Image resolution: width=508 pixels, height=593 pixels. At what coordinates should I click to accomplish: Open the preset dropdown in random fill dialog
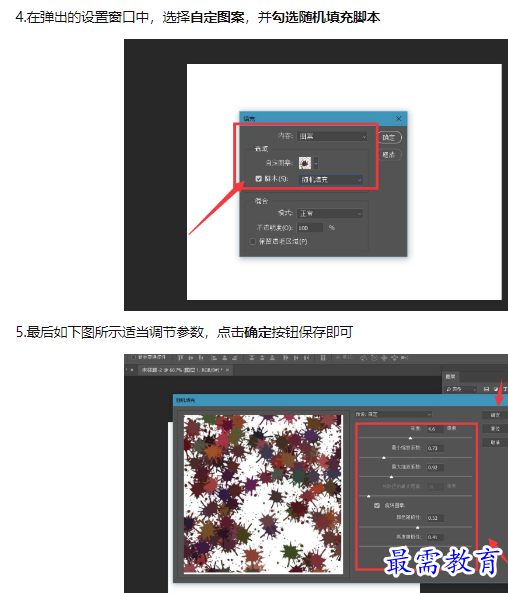(x=393, y=414)
